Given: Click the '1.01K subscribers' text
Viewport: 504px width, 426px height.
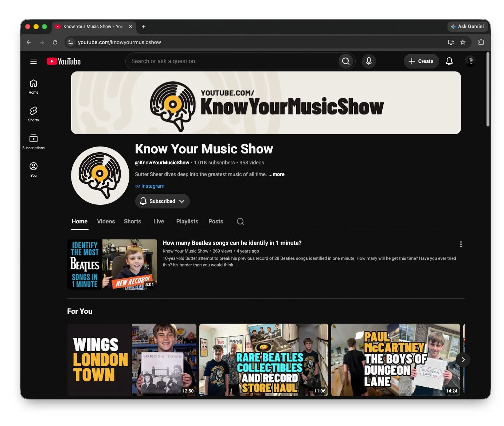Looking at the screenshot, I should pyautogui.click(x=214, y=163).
